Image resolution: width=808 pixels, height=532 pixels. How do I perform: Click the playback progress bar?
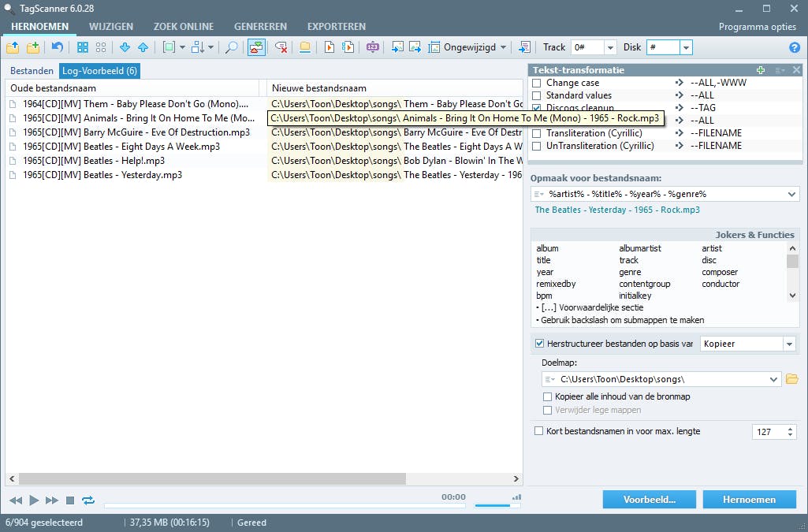tap(285, 506)
